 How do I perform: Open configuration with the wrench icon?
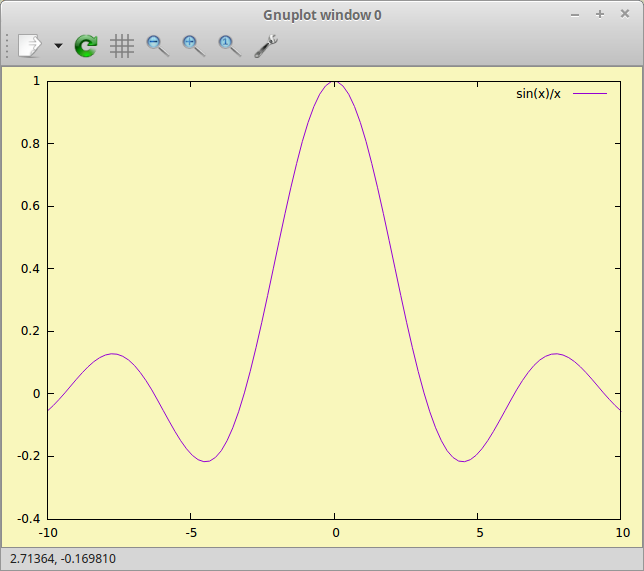[266, 45]
